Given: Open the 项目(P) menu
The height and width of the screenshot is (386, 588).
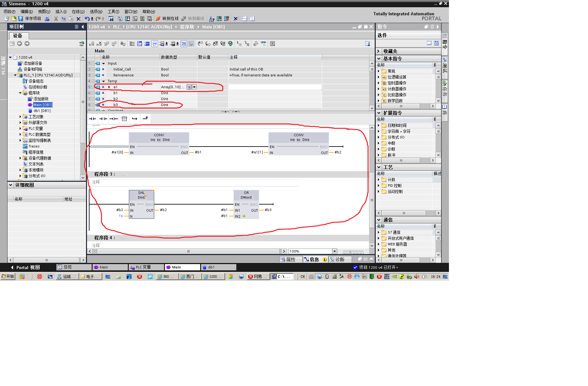Looking at the screenshot, I should point(9,12).
